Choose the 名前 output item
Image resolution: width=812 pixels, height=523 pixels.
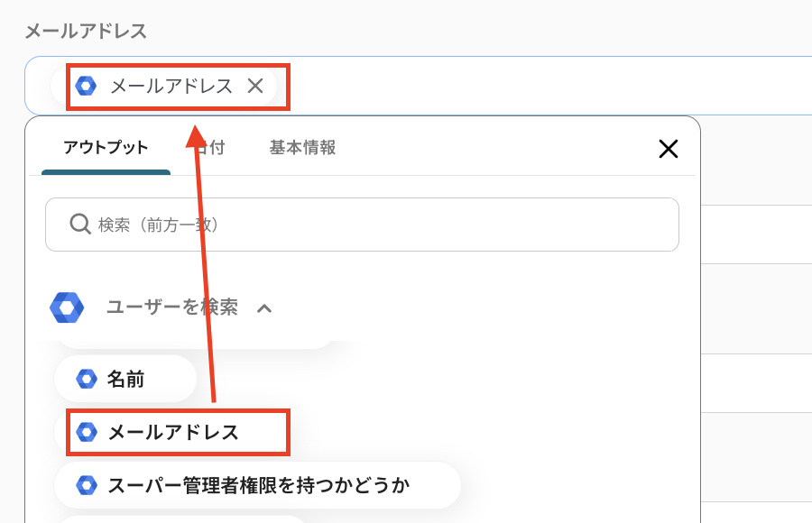(125, 379)
